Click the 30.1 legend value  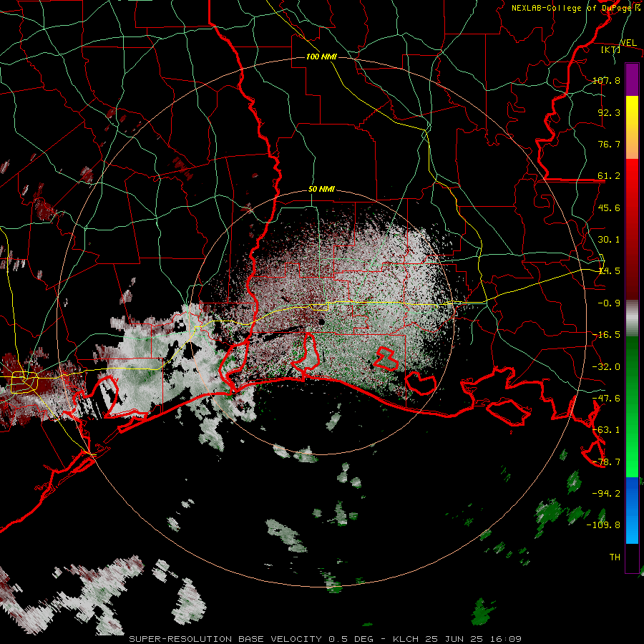609,240
